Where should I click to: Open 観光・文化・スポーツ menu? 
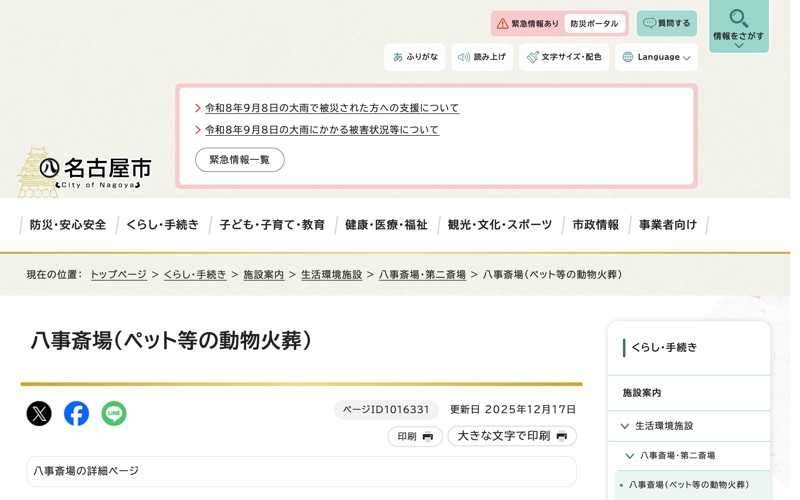[x=499, y=224]
